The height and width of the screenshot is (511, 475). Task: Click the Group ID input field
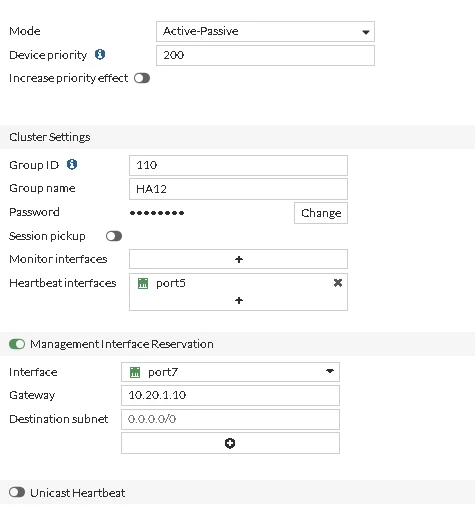point(238,165)
